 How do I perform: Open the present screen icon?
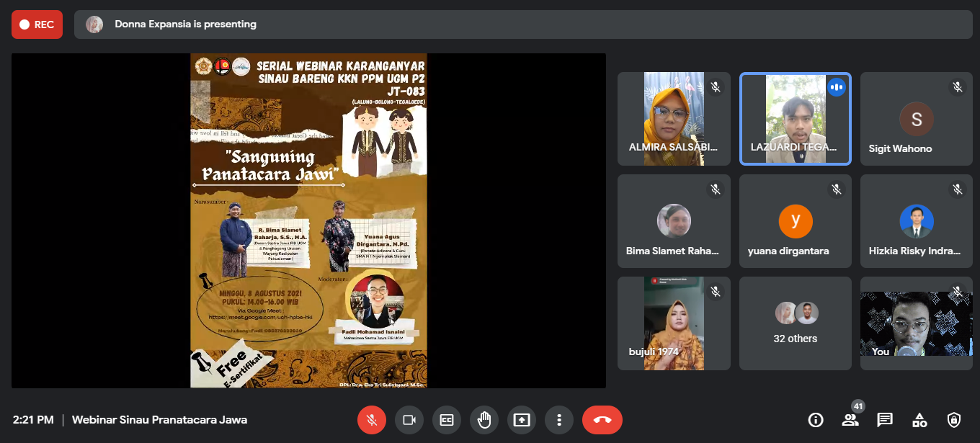522,419
